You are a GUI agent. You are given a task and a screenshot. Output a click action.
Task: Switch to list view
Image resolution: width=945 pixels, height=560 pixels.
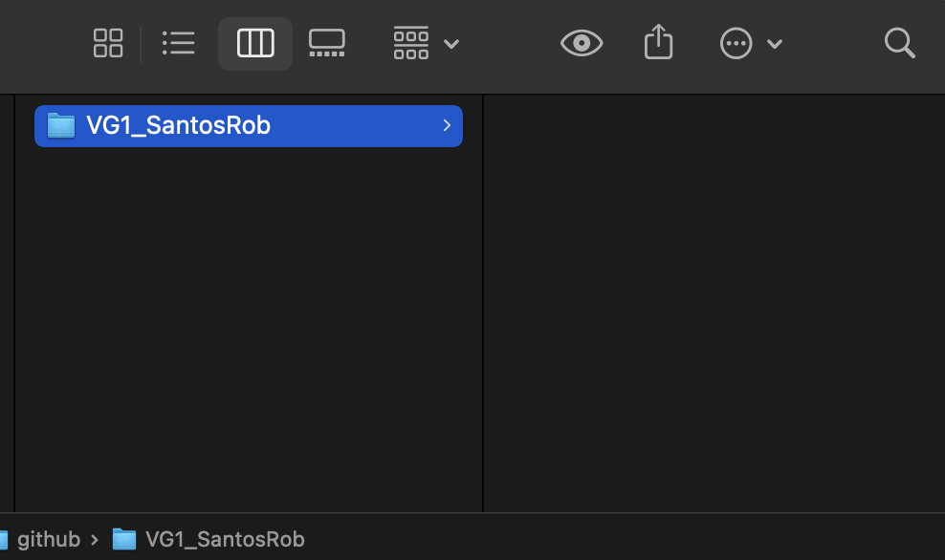tap(179, 43)
